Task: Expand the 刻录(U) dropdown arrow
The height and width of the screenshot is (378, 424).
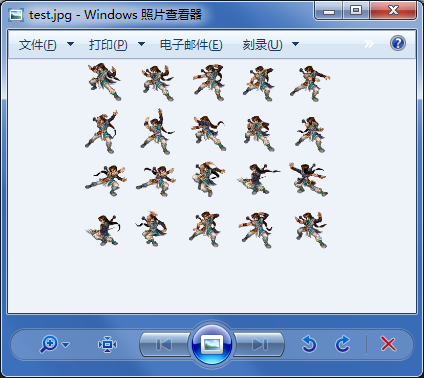Action: [295, 44]
